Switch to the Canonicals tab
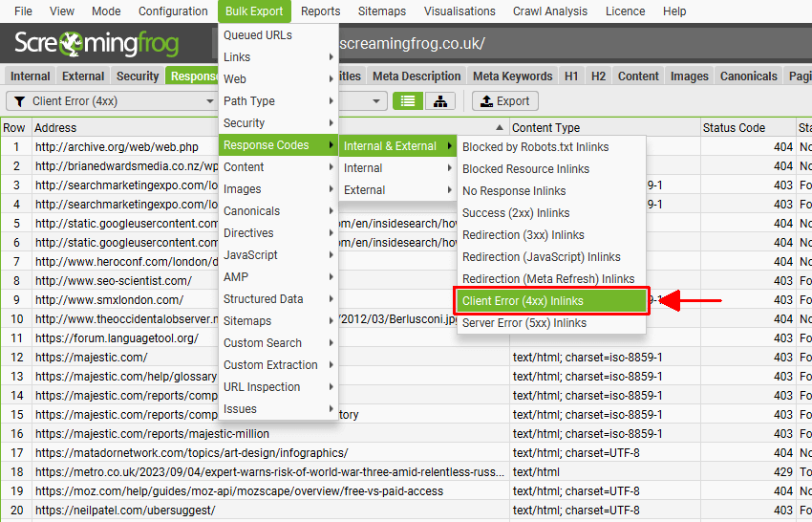Viewport: 812px width, 522px height. tap(749, 76)
